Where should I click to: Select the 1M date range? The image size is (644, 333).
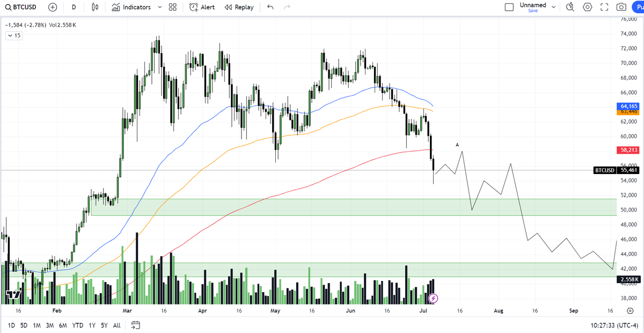[37, 325]
